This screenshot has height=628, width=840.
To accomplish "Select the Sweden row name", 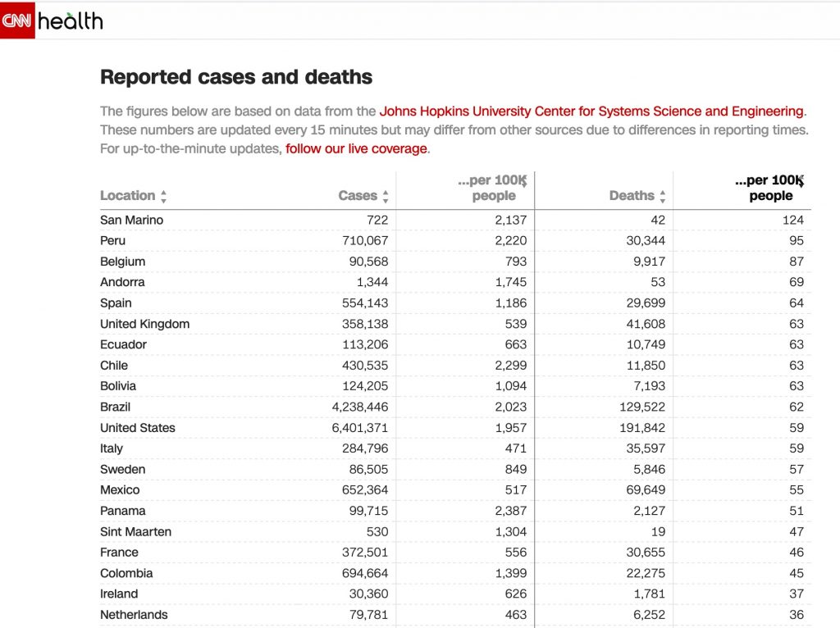I will coord(123,470).
